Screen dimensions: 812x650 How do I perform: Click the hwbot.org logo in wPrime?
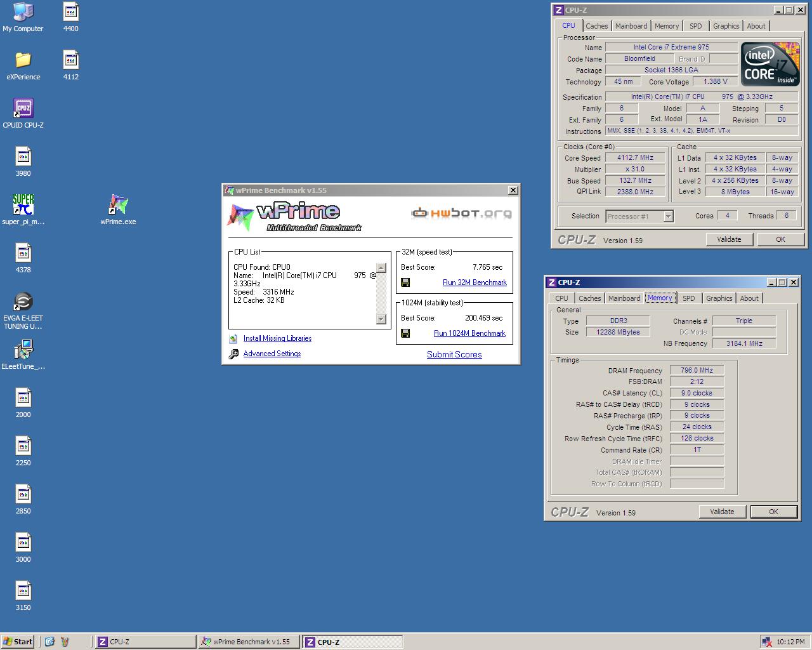coord(461,213)
